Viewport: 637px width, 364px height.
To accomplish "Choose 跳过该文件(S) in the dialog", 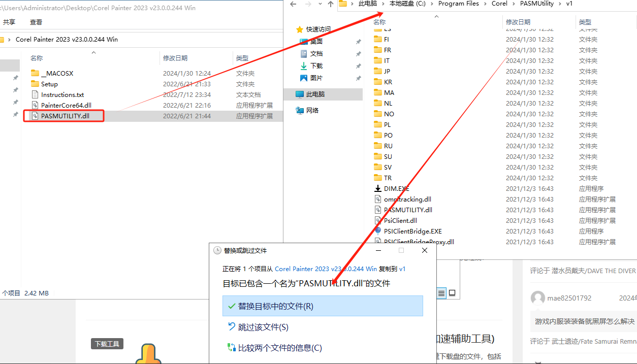I will [263, 327].
